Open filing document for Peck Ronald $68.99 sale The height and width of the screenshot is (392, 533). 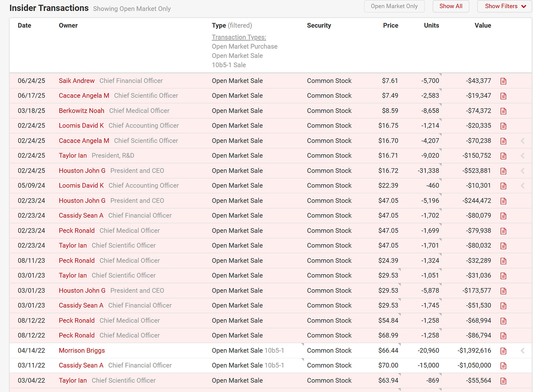point(503,336)
